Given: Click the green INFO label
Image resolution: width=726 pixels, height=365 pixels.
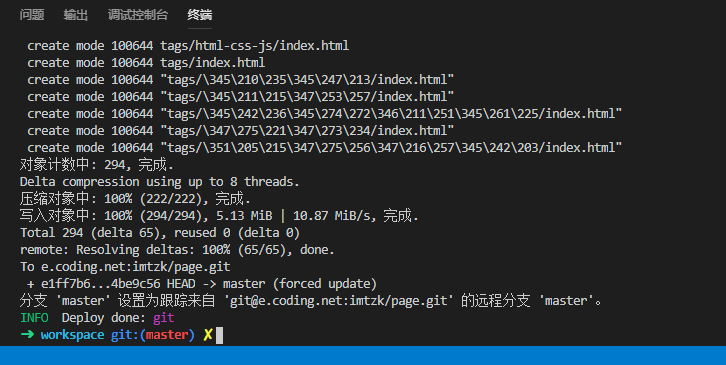Looking at the screenshot, I should click(34, 318).
